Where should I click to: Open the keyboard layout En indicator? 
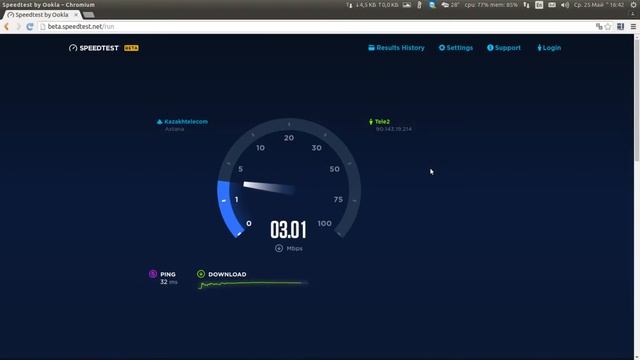pyautogui.click(x=539, y=5)
